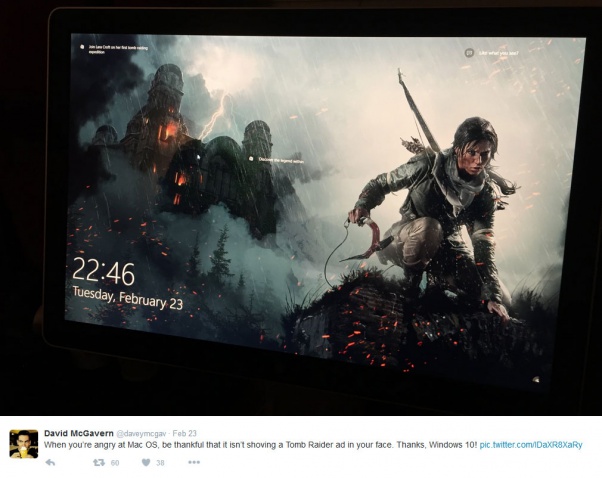This screenshot has height=478, width=602.
Task: Click the icon beside 'Join Lara Croft'
Action: pos(82,47)
